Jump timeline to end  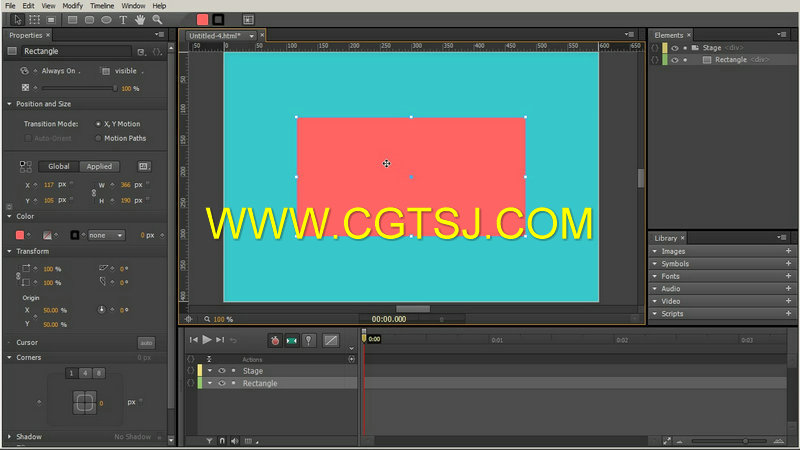220,340
